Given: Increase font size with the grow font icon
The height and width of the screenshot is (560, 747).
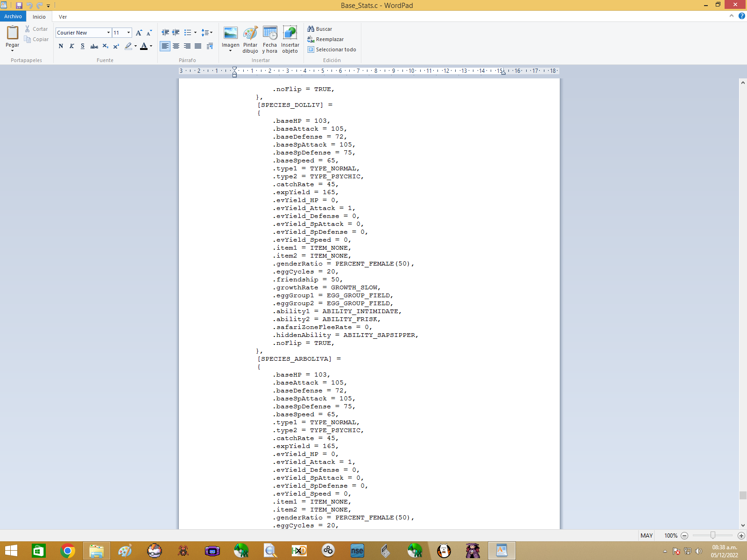Looking at the screenshot, I should click(x=139, y=33).
